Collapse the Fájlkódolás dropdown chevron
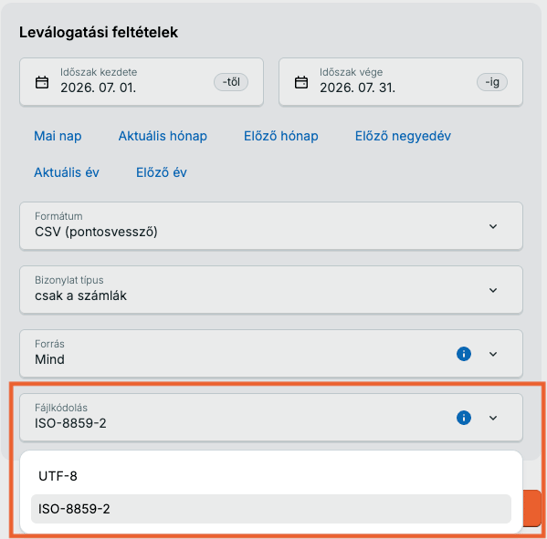Screen dimensions: 547x539 click(493, 418)
